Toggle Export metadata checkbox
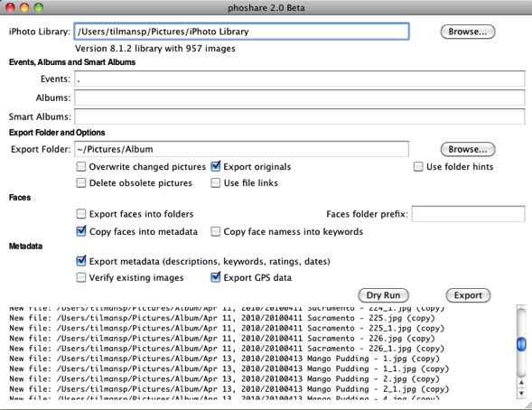The height and width of the screenshot is (410, 532). click(80, 261)
